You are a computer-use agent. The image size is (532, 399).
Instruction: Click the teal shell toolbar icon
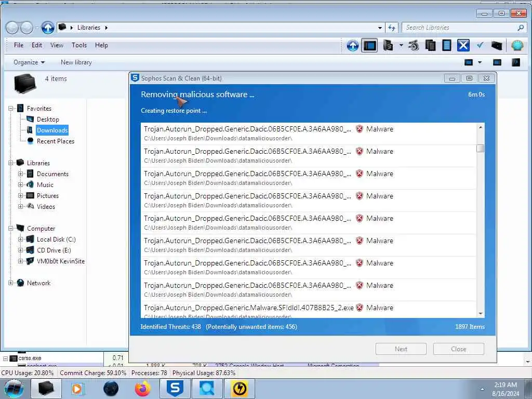pyautogui.click(x=517, y=46)
